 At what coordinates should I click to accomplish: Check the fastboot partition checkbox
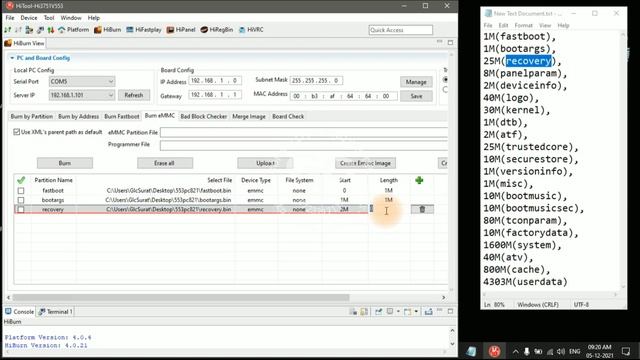21,191
